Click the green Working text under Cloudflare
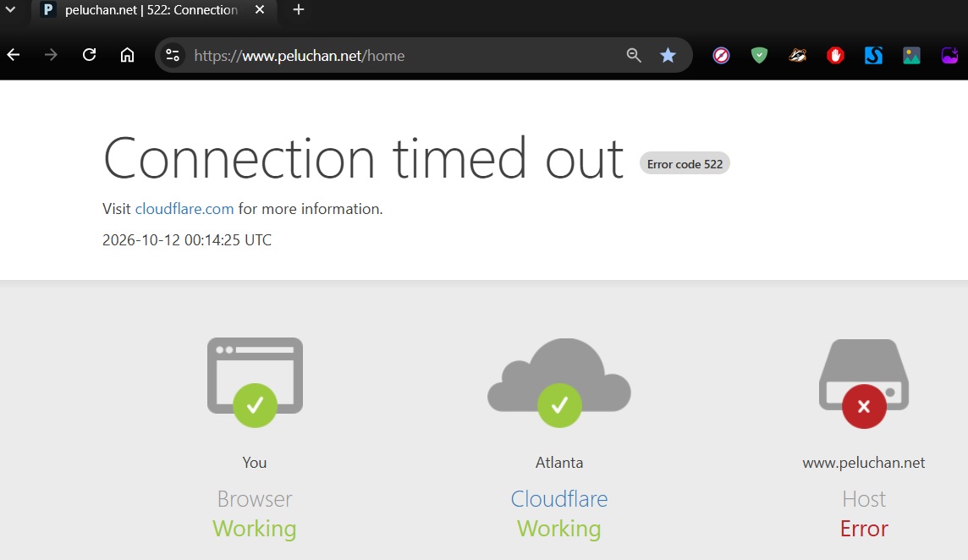This screenshot has height=560, width=968. tap(558, 529)
